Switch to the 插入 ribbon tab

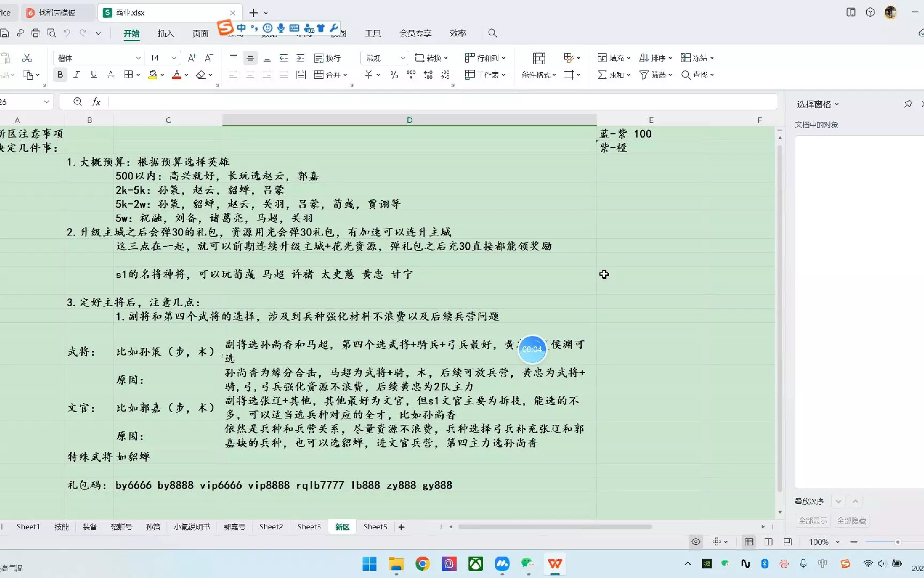coord(166,33)
